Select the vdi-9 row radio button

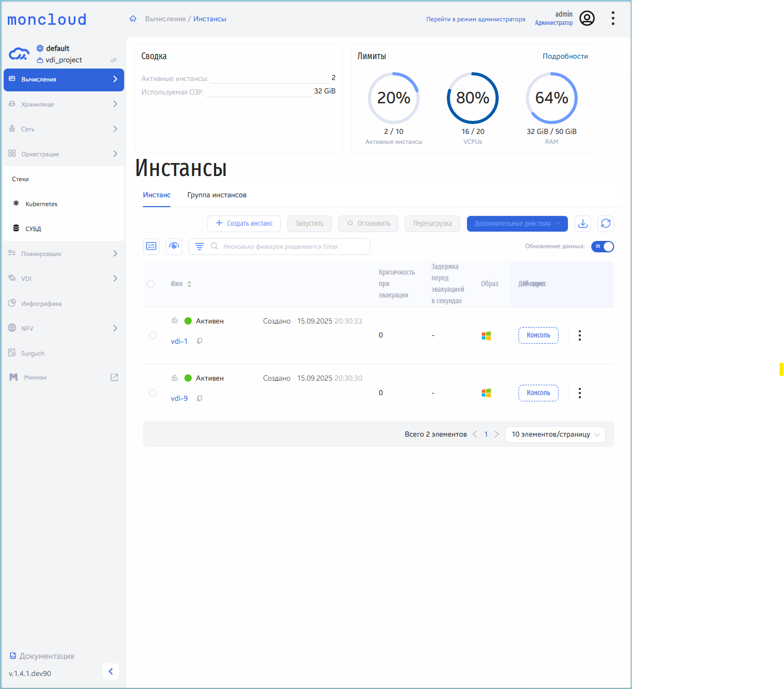tap(153, 393)
